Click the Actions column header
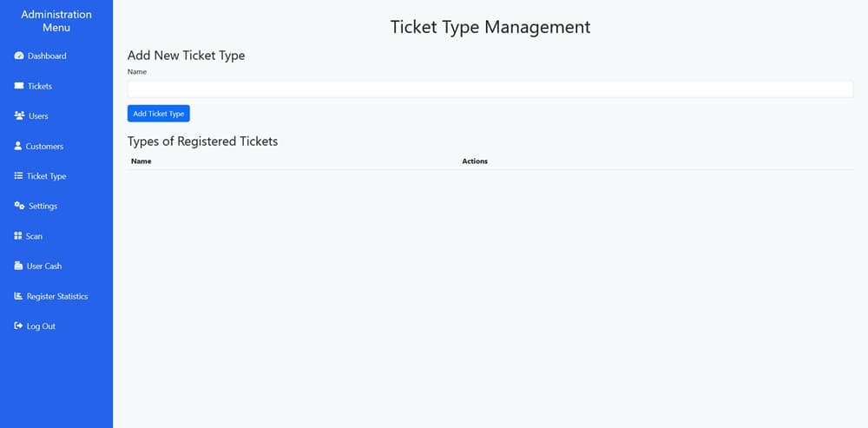This screenshot has height=428, width=868. (x=475, y=161)
